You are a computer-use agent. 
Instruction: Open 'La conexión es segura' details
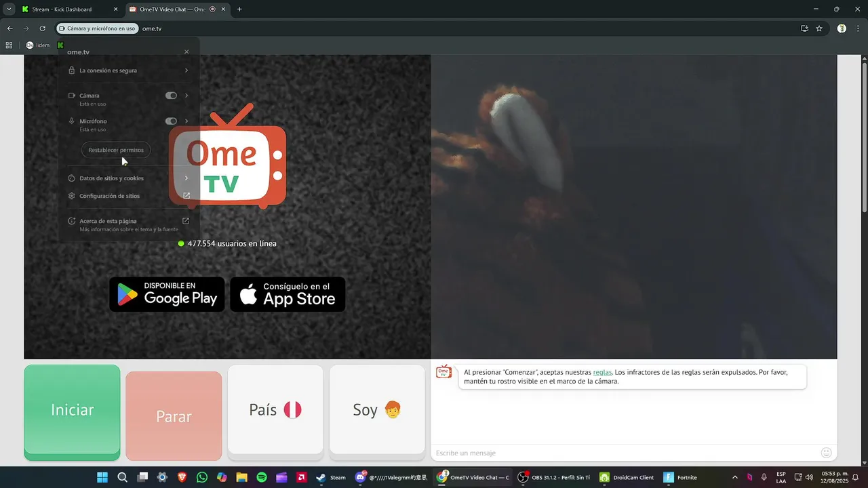(129, 70)
